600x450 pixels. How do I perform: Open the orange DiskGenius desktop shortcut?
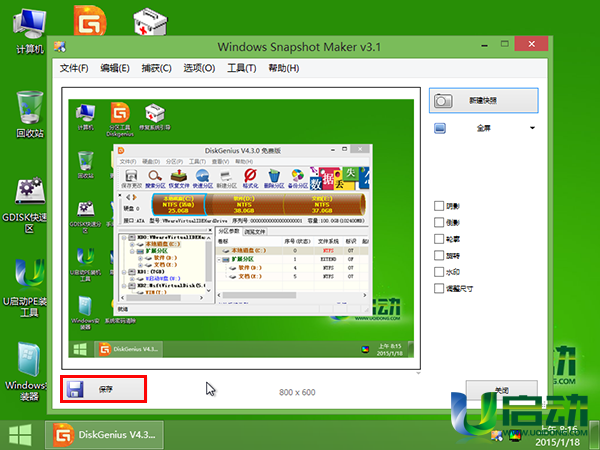coord(90,21)
